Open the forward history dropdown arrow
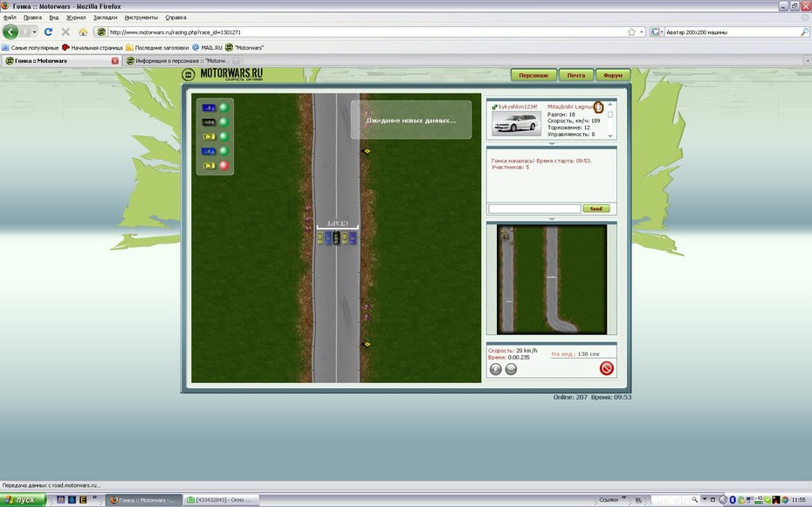This screenshot has width=812, height=507. [35, 32]
